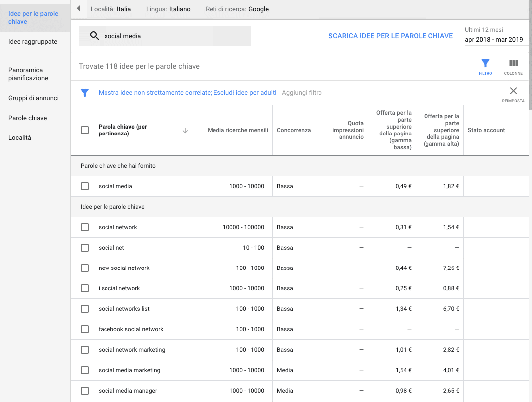The height and width of the screenshot is (402, 532).
Task: Select the 'i social network' checkbox
Action: pyautogui.click(x=85, y=288)
